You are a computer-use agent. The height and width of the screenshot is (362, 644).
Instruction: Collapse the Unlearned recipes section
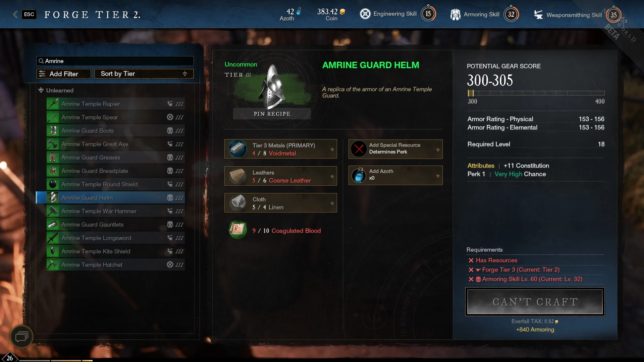coord(41,90)
